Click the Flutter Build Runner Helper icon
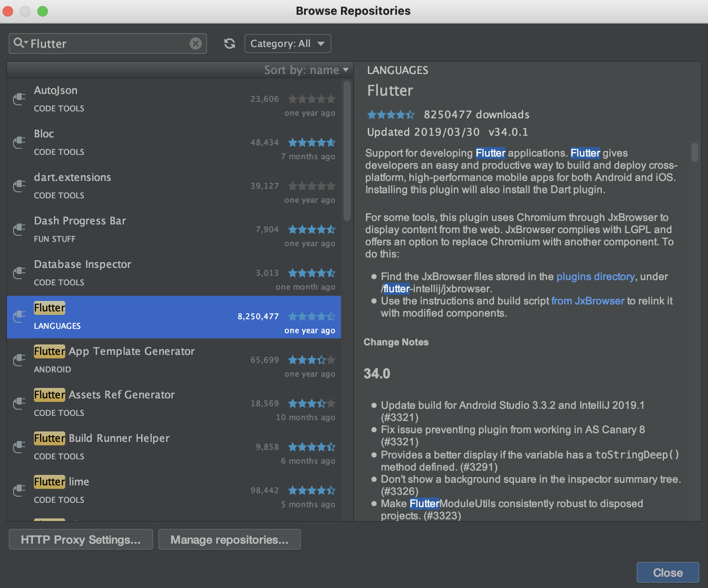Image resolution: width=708 pixels, height=588 pixels. click(x=19, y=447)
